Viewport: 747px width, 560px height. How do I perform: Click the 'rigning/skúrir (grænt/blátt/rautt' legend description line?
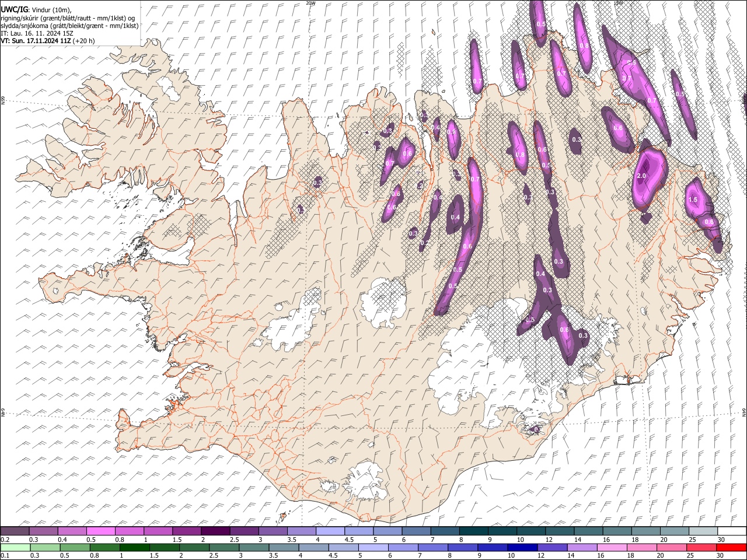(69, 17)
